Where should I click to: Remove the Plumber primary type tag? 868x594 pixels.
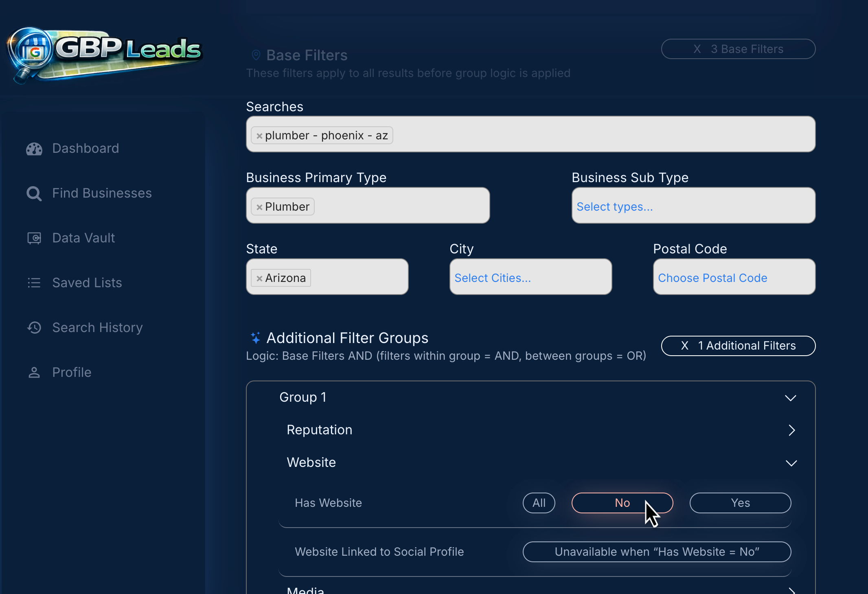pyautogui.click(x=259, y=207)
